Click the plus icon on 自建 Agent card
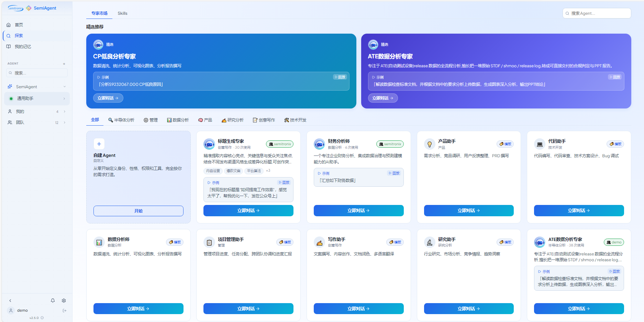Screen dimensions: 644x322 pos(99,144)
